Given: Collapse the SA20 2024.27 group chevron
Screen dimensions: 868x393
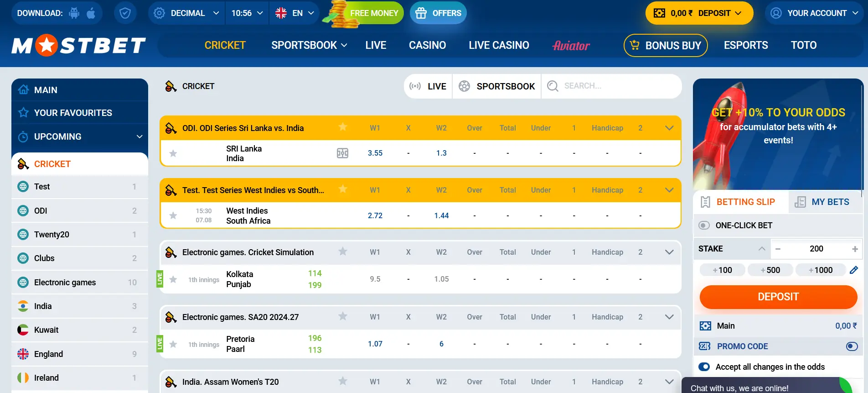Looking at the screenshot, I should [669, 317].
